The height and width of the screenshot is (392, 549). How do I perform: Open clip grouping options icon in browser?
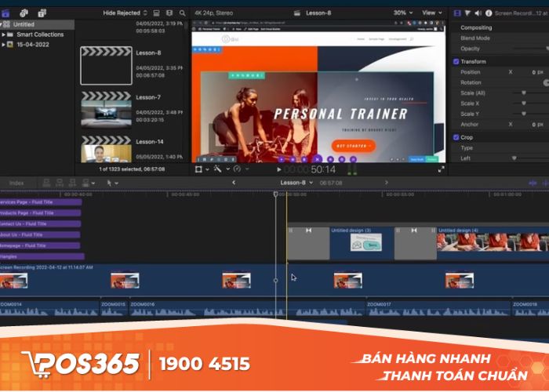pyautogui.click(x=169, y=13)
